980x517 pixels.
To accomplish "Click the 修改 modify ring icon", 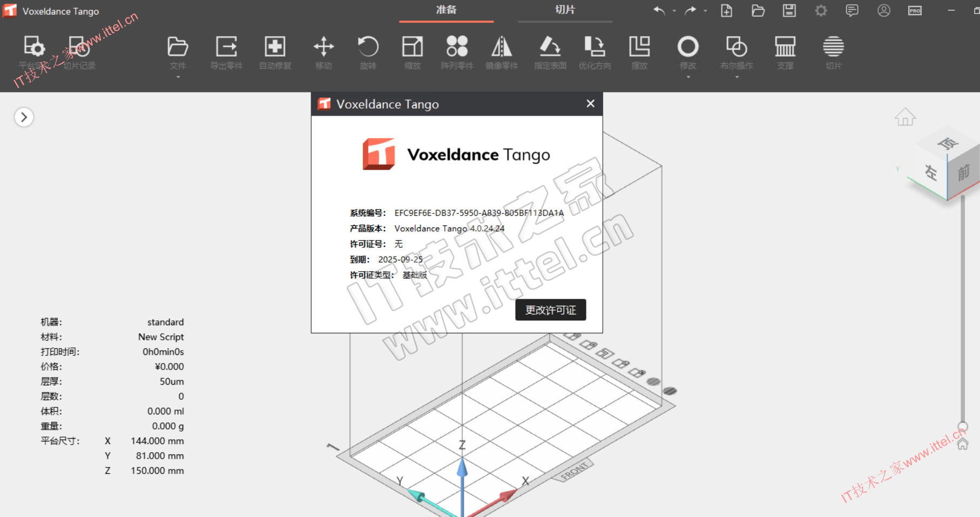I will coord(688,46).
